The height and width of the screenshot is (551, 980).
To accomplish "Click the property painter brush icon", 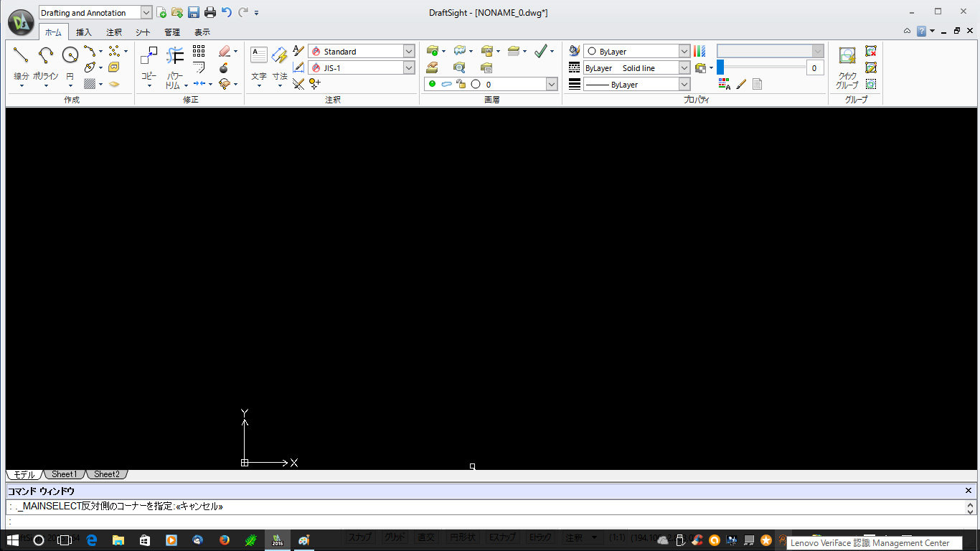I will [741, 84].
